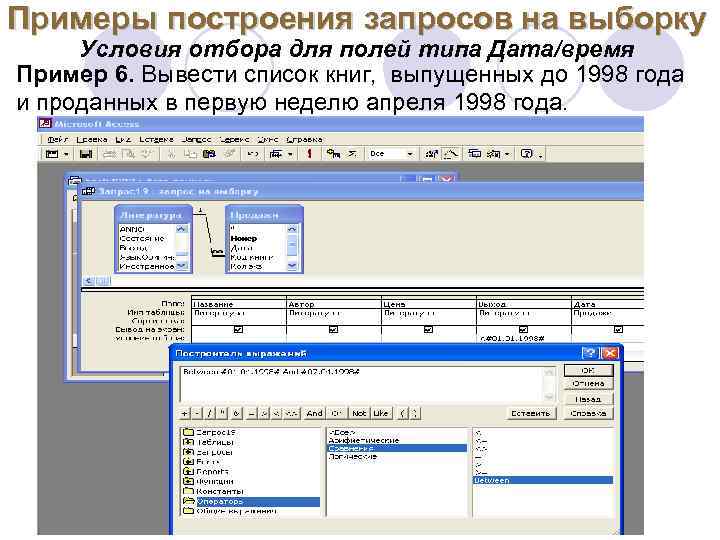The image size is (720, 540).
Task: Select the Операторы folder in the tree
Action: pos(251,501)
